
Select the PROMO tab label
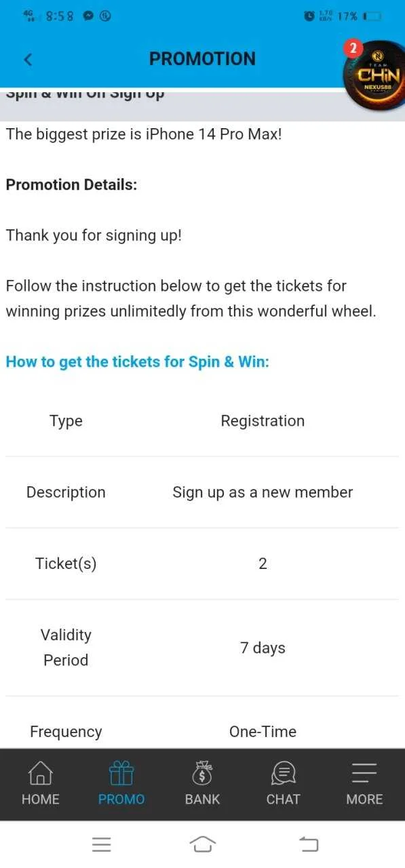click(x=121, y=800)
